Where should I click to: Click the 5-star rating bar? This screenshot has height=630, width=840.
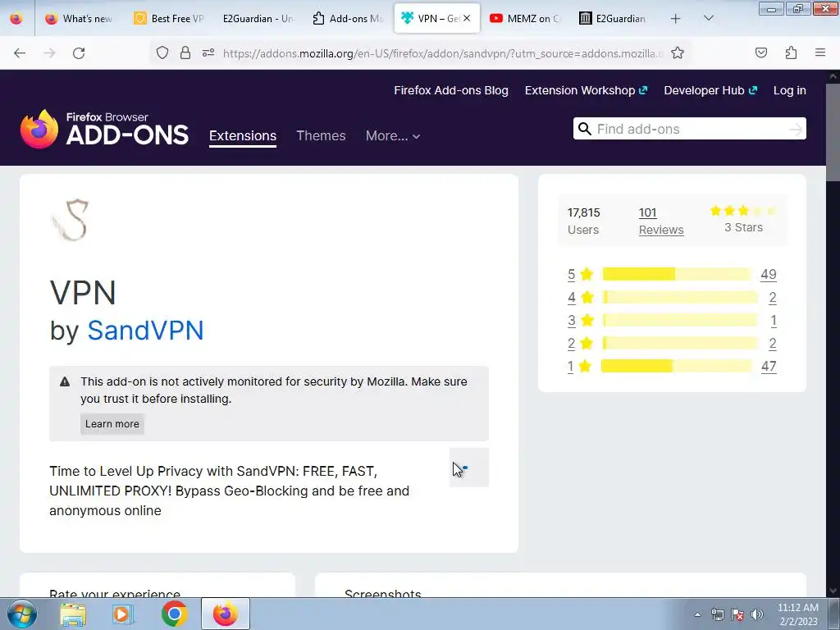[677, 274]
